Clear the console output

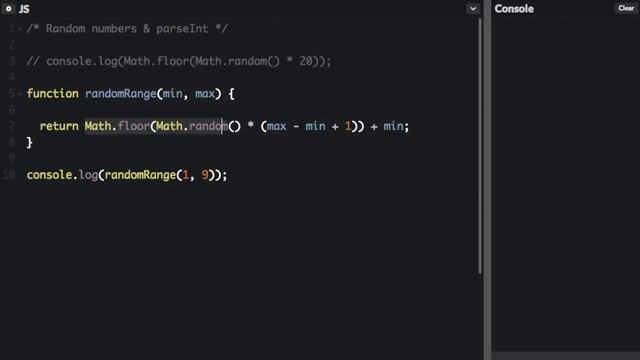[x=626, y=8]
